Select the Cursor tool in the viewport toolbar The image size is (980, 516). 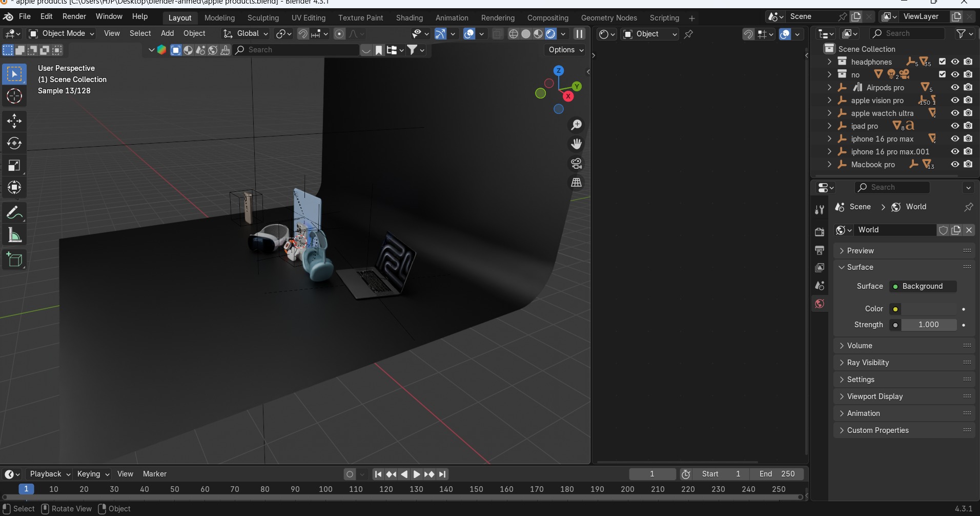14,96
